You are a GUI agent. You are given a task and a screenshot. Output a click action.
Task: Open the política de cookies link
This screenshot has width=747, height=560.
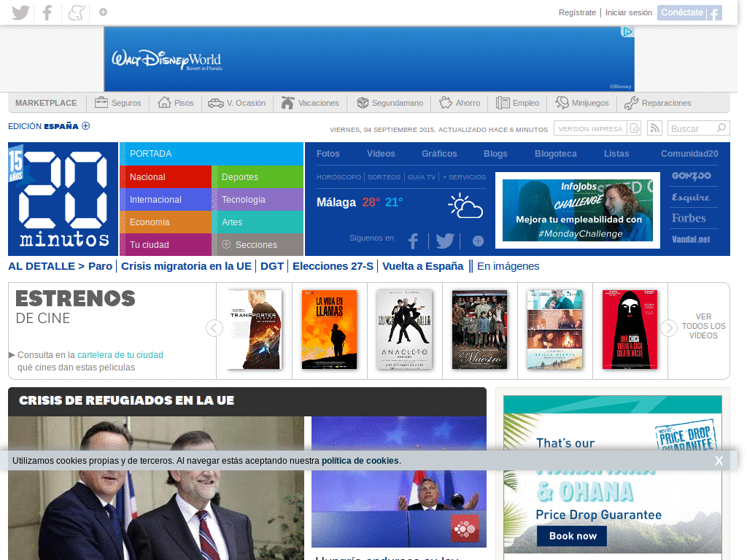tap(360, 461)
